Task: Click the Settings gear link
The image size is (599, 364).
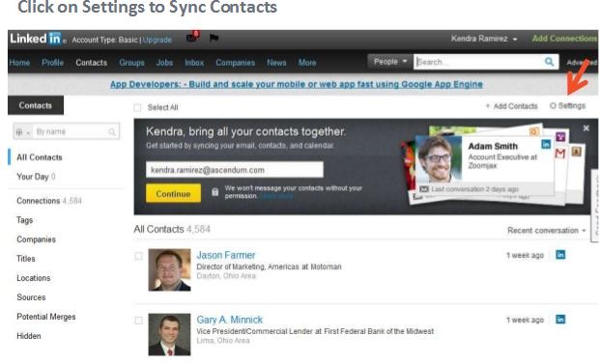Action: [567, 106]
